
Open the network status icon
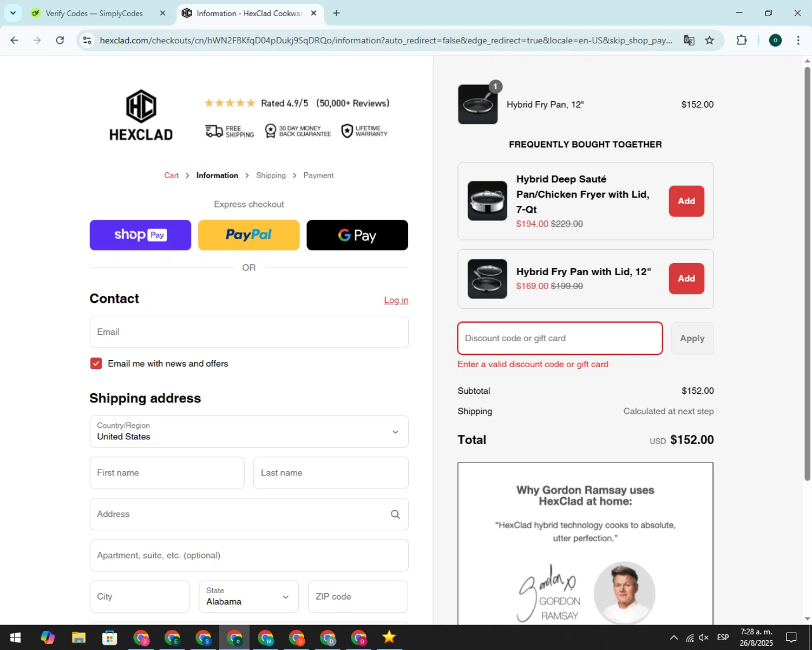click(x=690, y=638)
